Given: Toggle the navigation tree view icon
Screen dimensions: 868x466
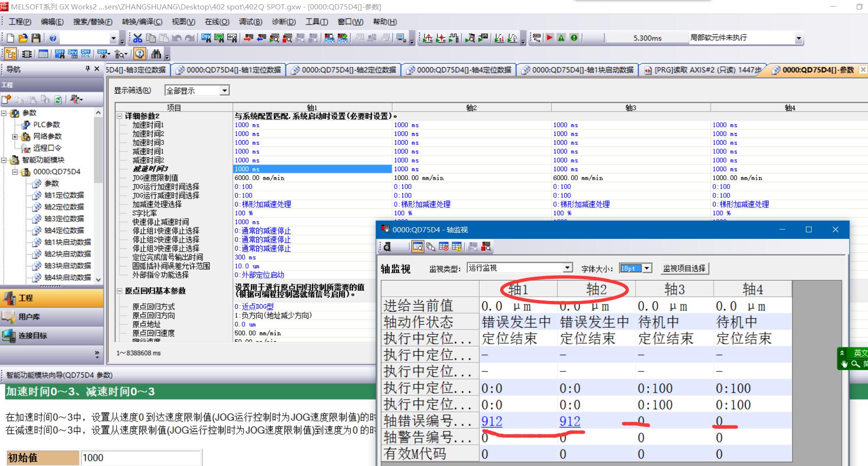Looking at the screenshot, I should 10,54.
